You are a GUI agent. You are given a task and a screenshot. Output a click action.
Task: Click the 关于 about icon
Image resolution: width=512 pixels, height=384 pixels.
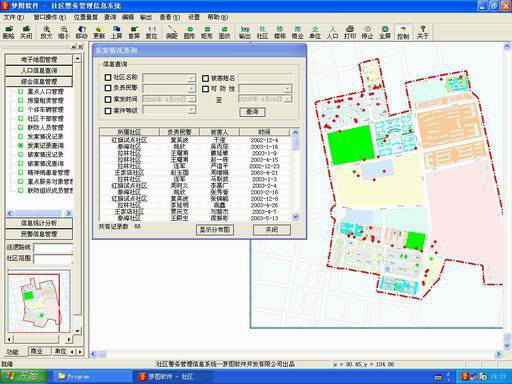click(423, 32)
